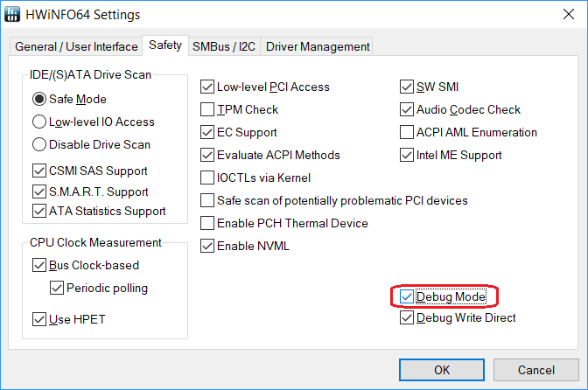Uncheck Evaluate ACPI Methods
588x390 pixels.
[207, 155]
